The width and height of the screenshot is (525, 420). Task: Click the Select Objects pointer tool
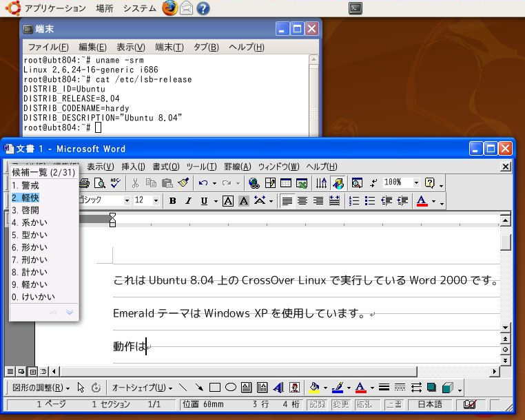pos(81,388)
